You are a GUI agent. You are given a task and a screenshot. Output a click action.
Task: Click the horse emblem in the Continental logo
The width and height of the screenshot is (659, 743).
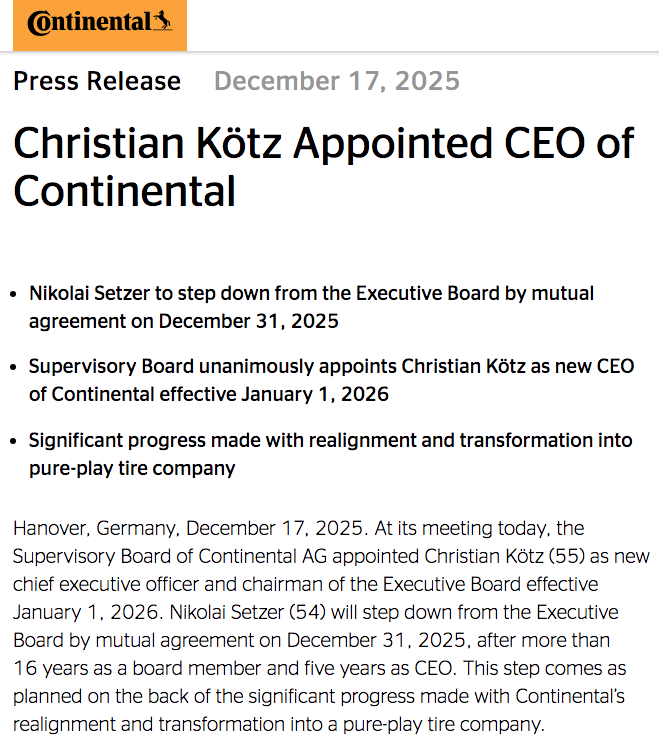[x=162, y=19]
